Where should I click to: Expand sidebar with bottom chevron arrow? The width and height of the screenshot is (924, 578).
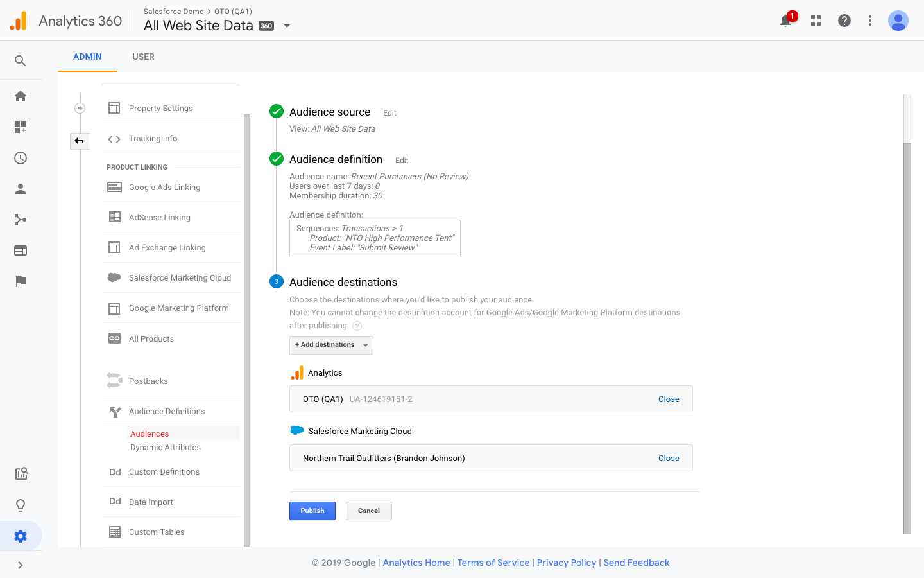click(x=21, y=565)
